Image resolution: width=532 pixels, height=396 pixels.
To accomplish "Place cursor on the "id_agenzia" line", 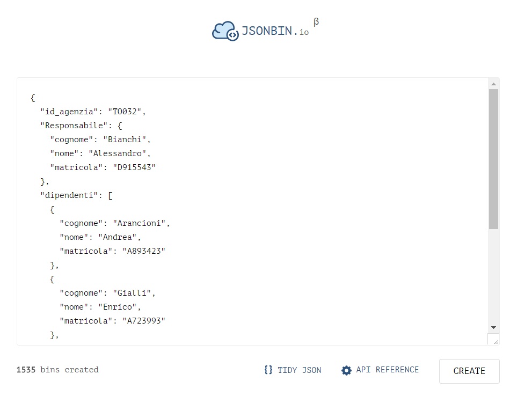I will pyautogui.click(x=92, y=112).
